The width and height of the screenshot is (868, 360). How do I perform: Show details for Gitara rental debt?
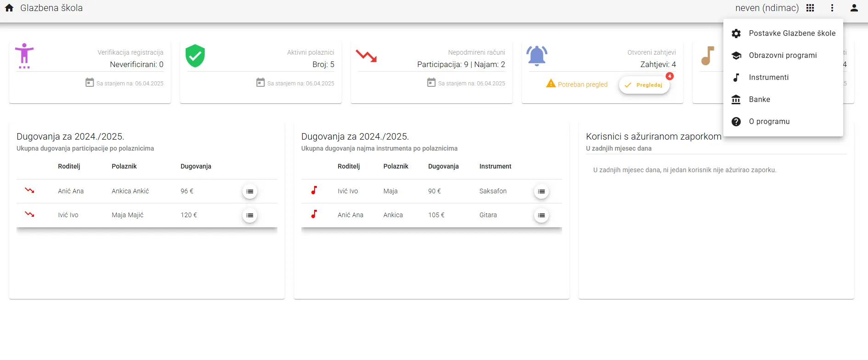point(541,215)
